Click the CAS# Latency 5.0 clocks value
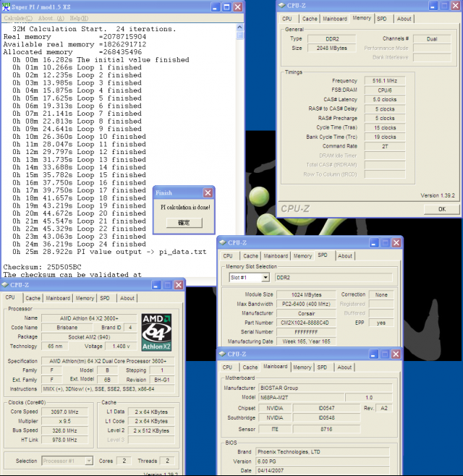The height and width of the screenshot is (476, 463). (x=385, y=99)
